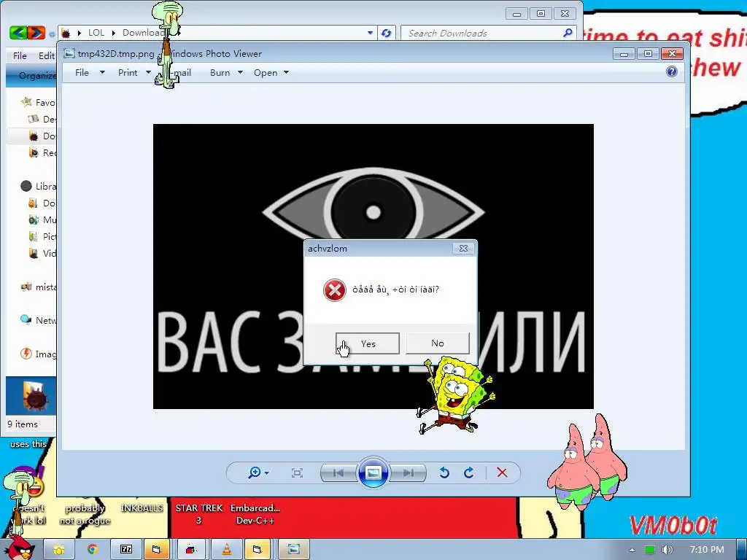The height and width of the screenshot is (560, 747).
Task: Select the Recent Places favorite in the sidebar
Action: pos(42,152)
